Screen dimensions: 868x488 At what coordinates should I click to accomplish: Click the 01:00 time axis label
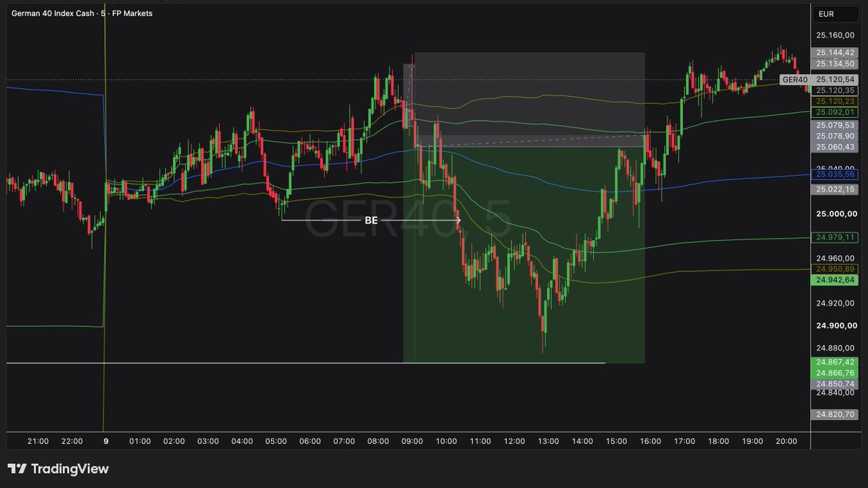(140, 441)
